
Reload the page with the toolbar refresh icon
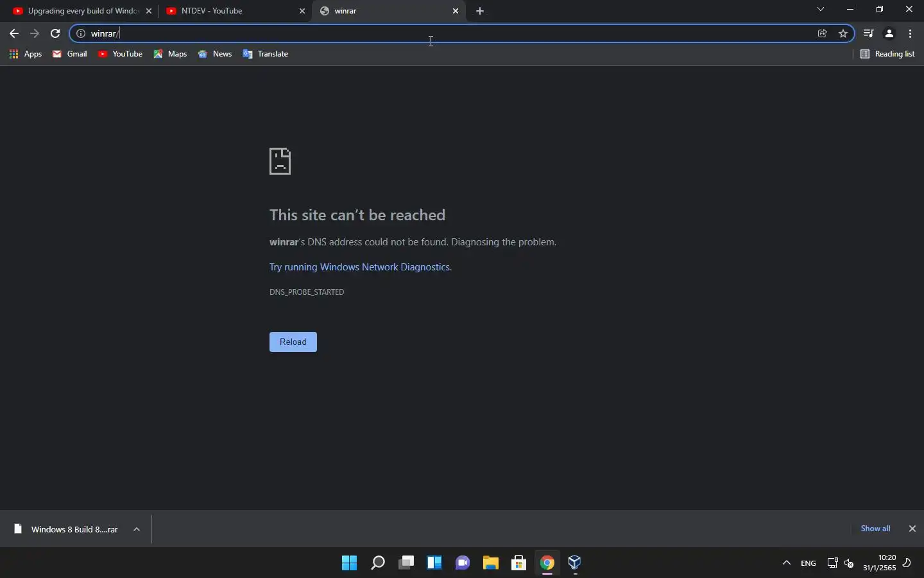click(x=56, y=33)
